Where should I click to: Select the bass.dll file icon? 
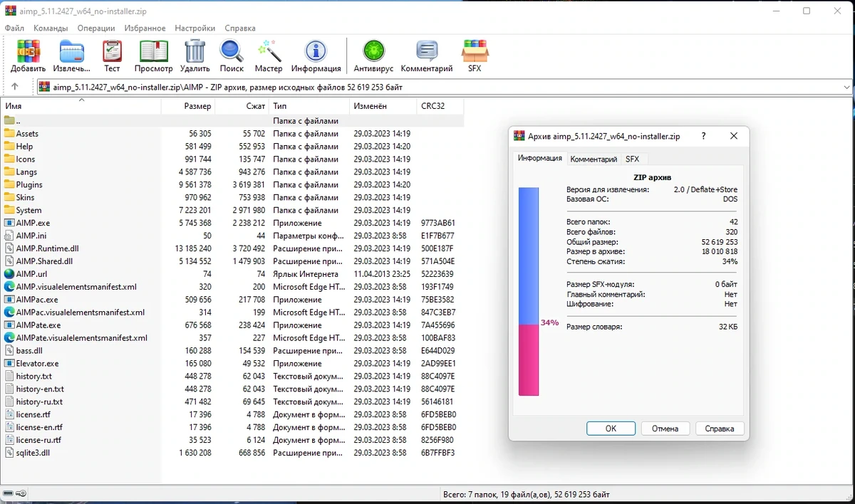tap(9, 351)
